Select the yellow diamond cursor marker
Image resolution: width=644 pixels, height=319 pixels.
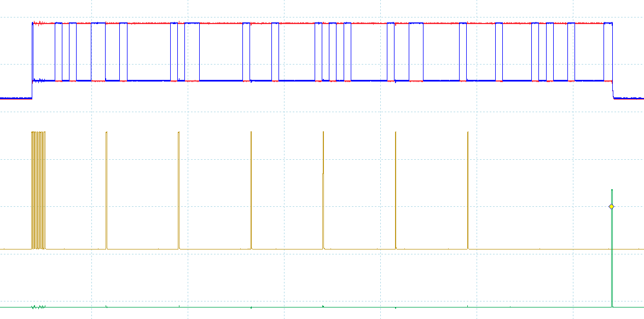click(x=611, y=207)
